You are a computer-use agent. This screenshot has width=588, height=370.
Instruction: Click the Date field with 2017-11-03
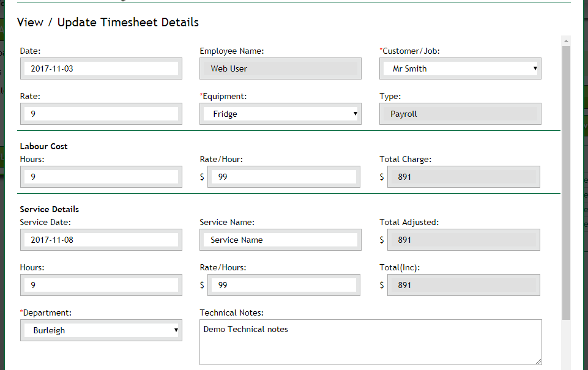[101, 68]
